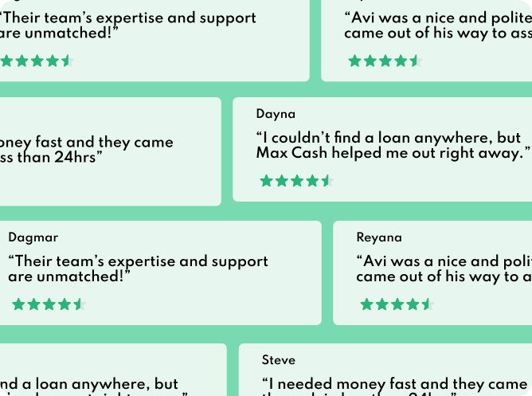Click Dayna's star rating

pos(296,181)
